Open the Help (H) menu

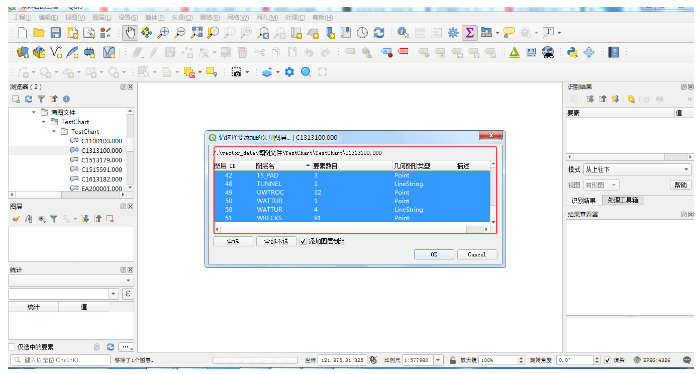pyautogui.click(x=322, y=17)
